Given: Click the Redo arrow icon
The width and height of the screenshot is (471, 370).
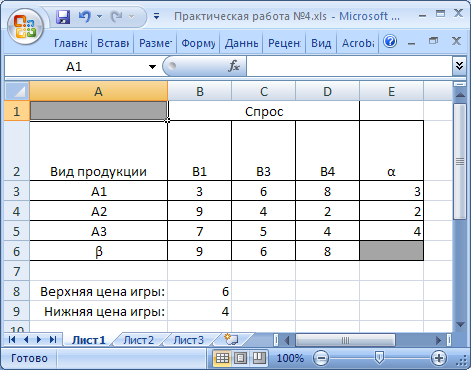Looking at the screenshot, I should tap(117, 16).
